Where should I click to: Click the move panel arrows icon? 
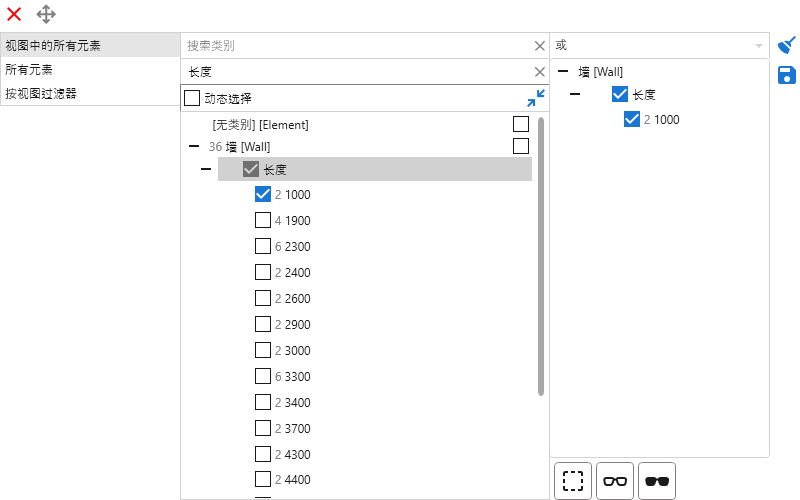coord(46,14)
